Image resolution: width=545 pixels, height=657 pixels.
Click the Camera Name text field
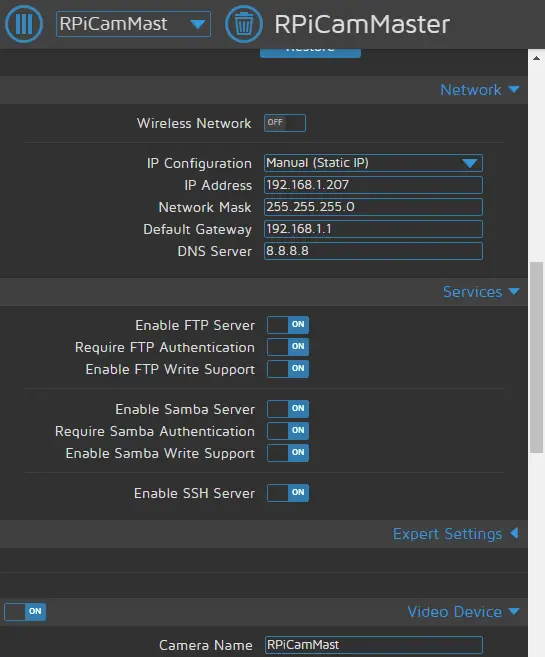[373, 645]
